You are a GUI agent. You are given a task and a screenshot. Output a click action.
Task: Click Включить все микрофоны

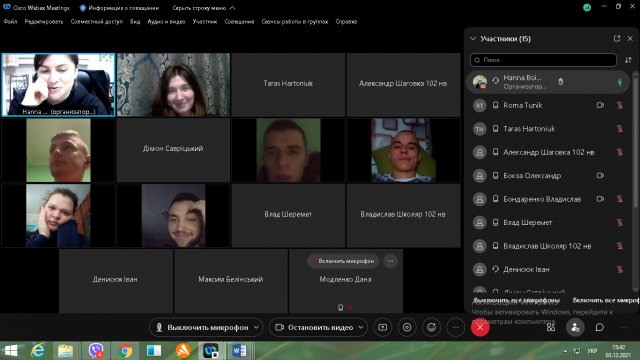(x=606, y=300)
